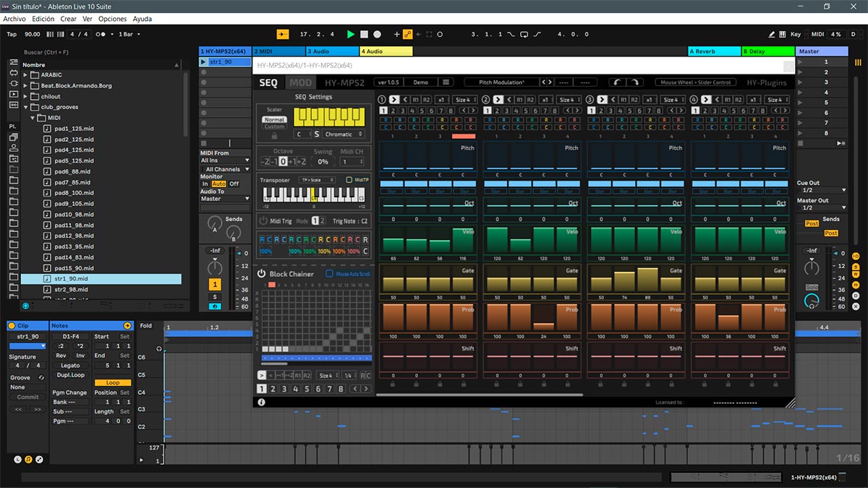Select the pad8_100.mid file
This screenshot has width=868, height=488.
[x=74, y=193]
